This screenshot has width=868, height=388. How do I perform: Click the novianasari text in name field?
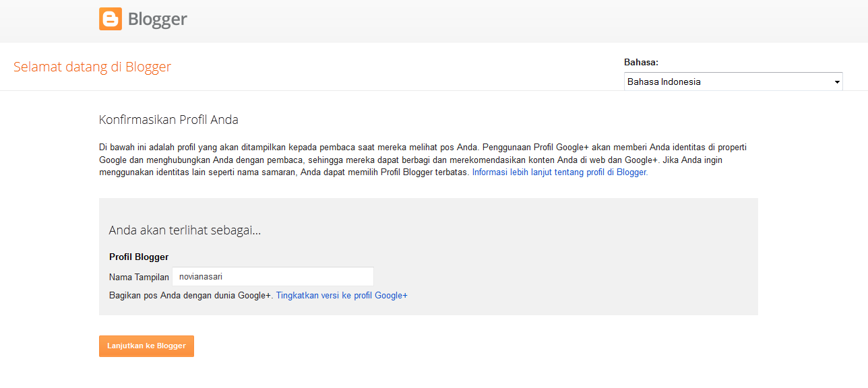(x=201, y=276)
